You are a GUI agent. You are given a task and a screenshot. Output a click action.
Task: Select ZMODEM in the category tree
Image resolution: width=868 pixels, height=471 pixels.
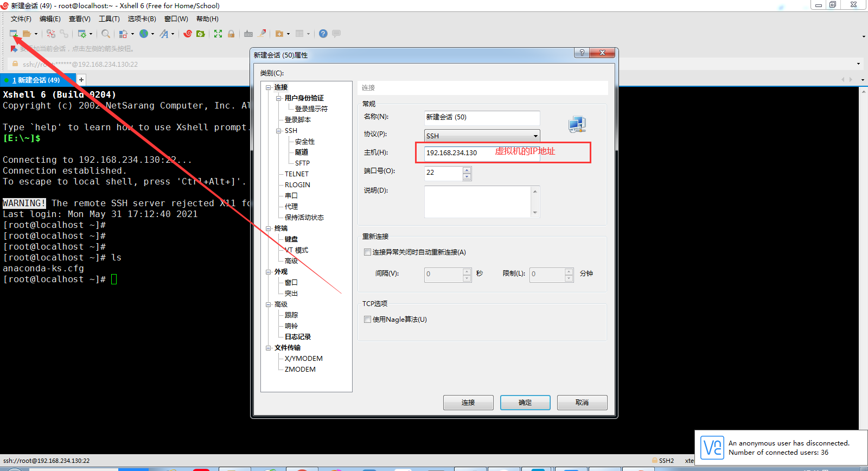click(x=300, y=370)
